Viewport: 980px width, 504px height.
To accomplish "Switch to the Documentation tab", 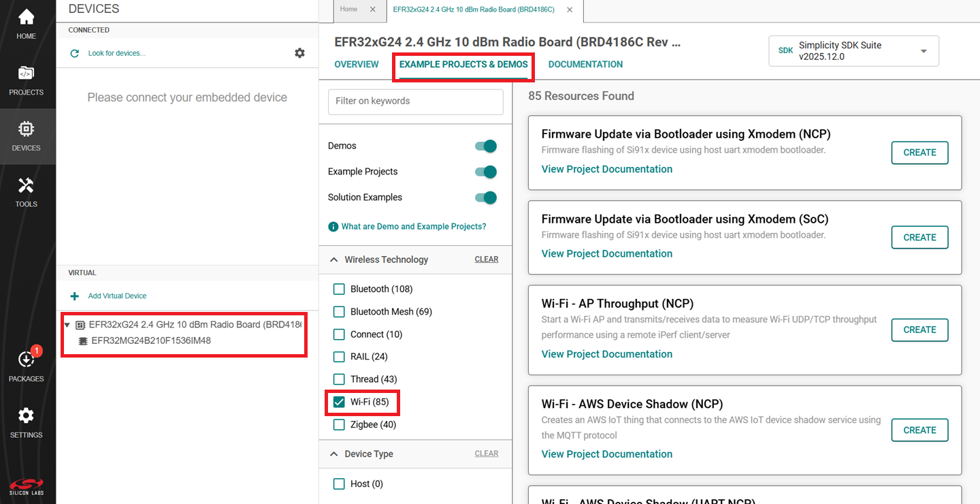I will 585,65.
